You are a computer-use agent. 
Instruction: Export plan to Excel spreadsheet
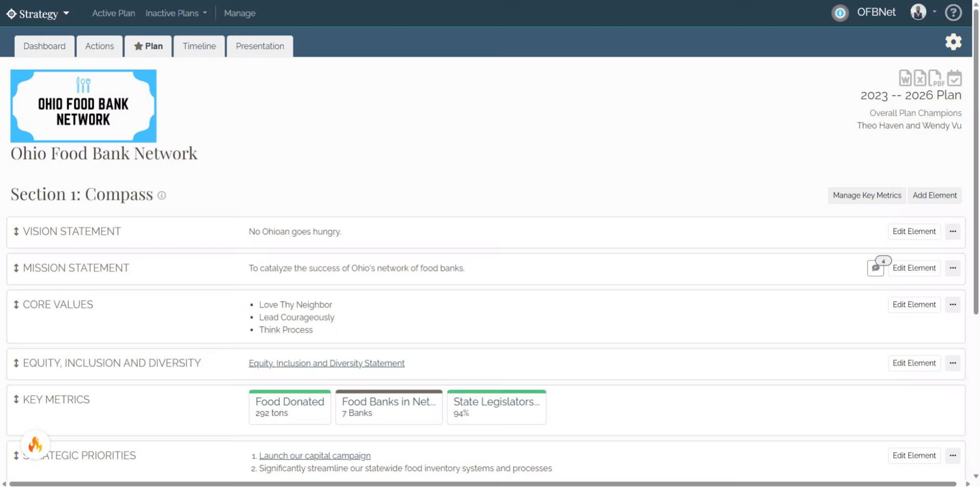click(920, 78)
